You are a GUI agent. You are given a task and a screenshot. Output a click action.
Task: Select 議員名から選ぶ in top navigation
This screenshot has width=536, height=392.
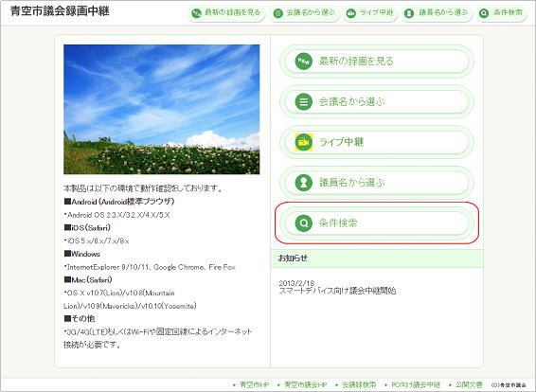pyautogui.click(x=437, y=13)
